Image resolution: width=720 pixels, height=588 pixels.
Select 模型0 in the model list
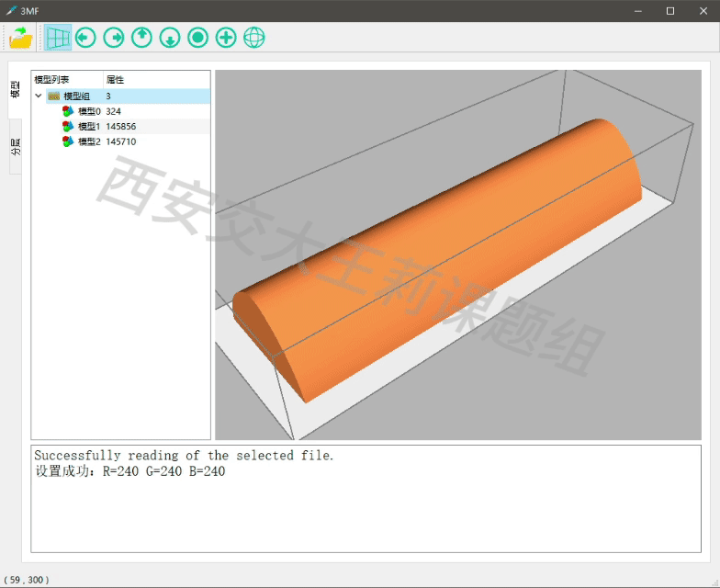88,111
